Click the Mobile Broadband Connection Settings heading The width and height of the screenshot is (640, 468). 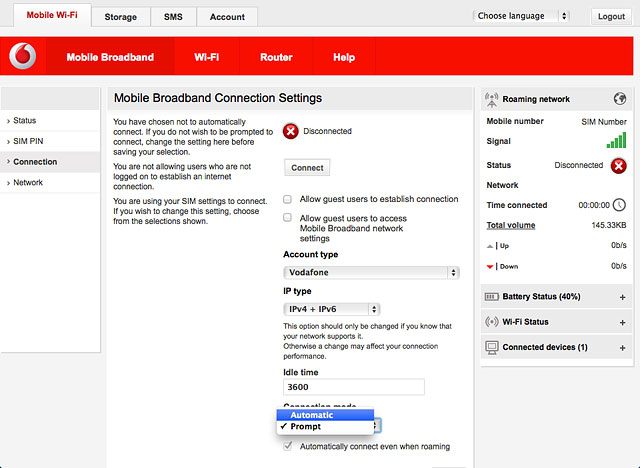pos(218,98)
